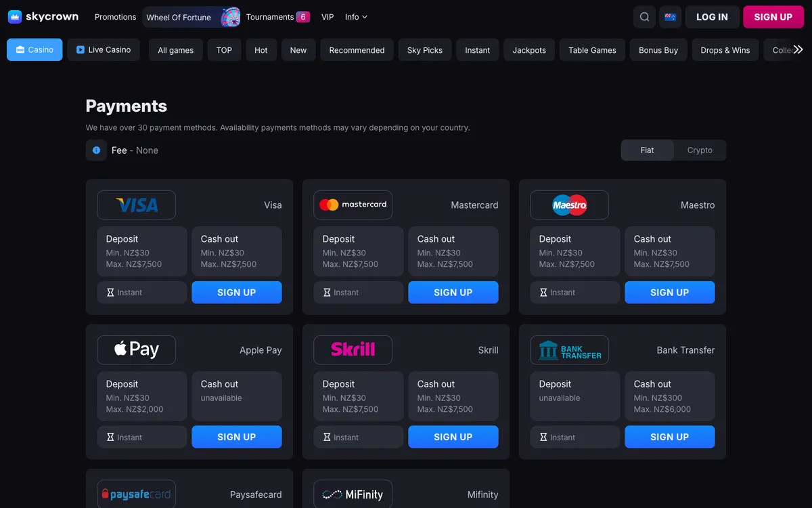812x508 pixels.
Task: Click the Bank Transfer Deposit unavailable box
Action: (575, 396)
